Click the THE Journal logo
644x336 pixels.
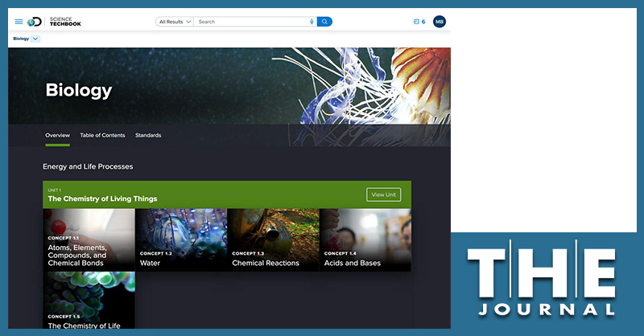(x=541, y=278)
